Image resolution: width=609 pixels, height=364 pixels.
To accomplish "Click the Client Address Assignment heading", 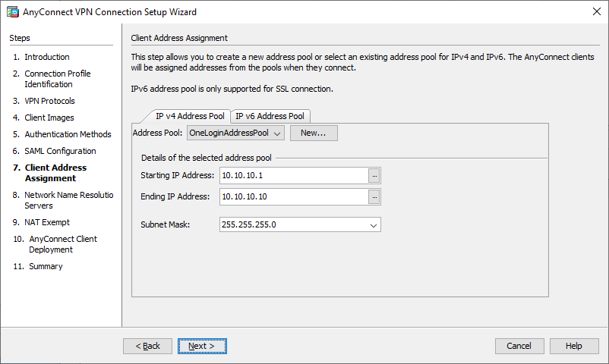I will pos(179,38).
